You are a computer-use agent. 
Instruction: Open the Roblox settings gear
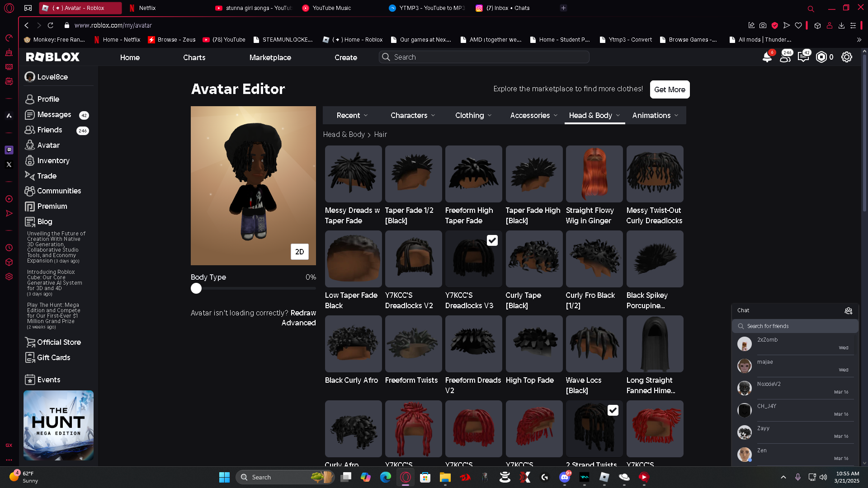846,57
